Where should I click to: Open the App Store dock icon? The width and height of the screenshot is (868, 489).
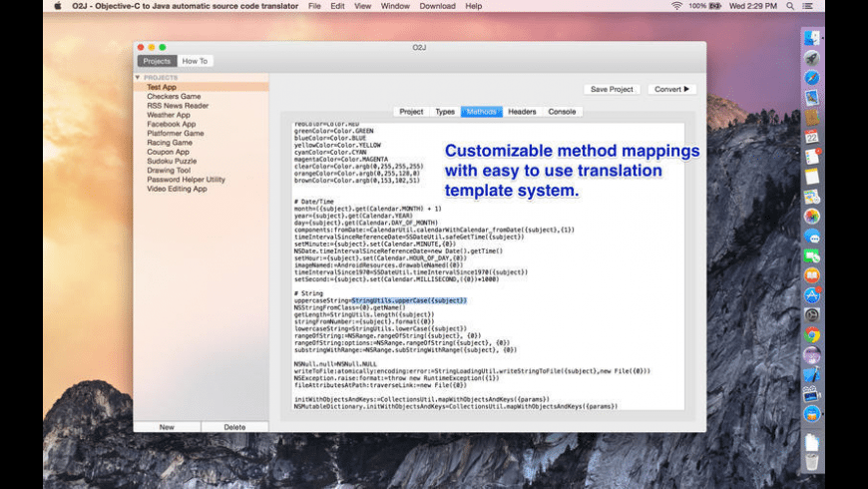(812, 295)
